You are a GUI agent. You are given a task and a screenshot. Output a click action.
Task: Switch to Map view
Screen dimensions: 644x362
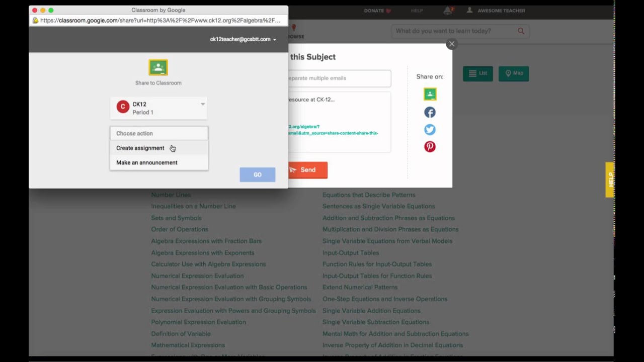tap(514, 73)
